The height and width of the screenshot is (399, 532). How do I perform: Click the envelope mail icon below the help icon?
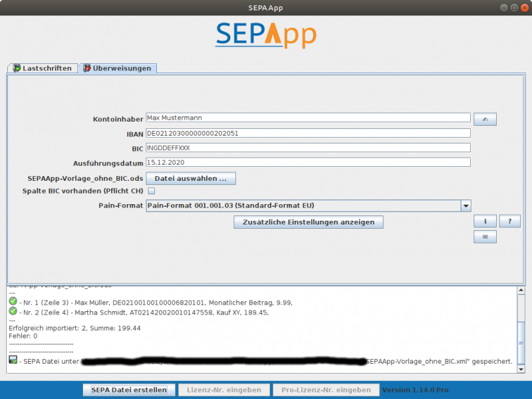[x=485, y=237]
